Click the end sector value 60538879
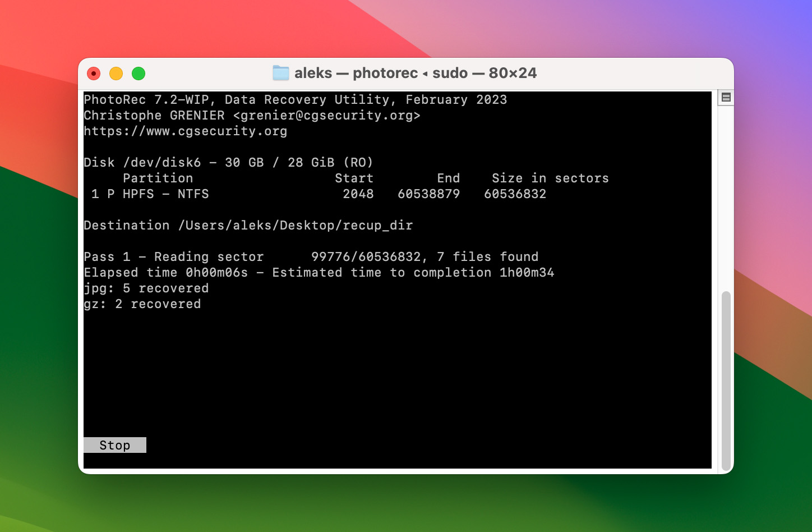 point(429,194)
